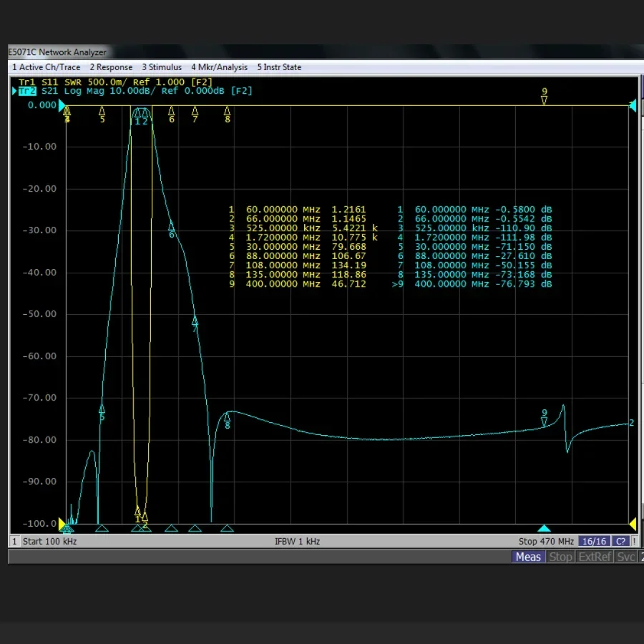This screenshot has width=644, height=644.
Task: Click the Meas status indicator
Action: [x=528, y=557]
